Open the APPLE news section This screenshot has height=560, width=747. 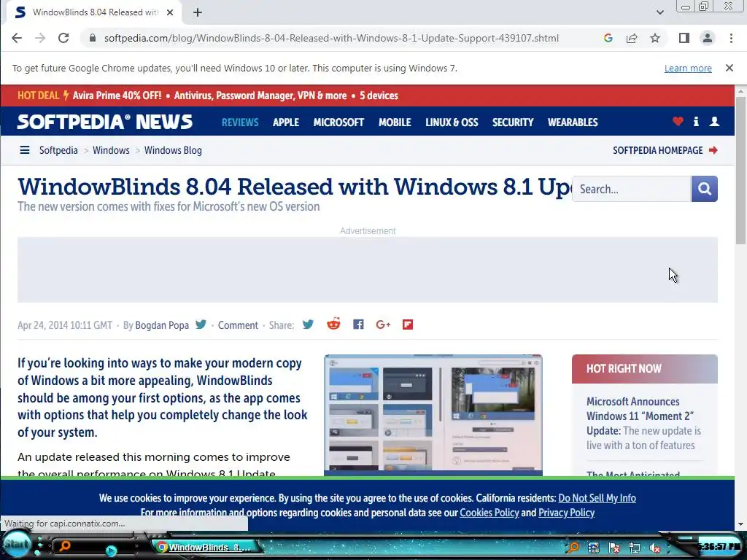click(x=286, y=122)
